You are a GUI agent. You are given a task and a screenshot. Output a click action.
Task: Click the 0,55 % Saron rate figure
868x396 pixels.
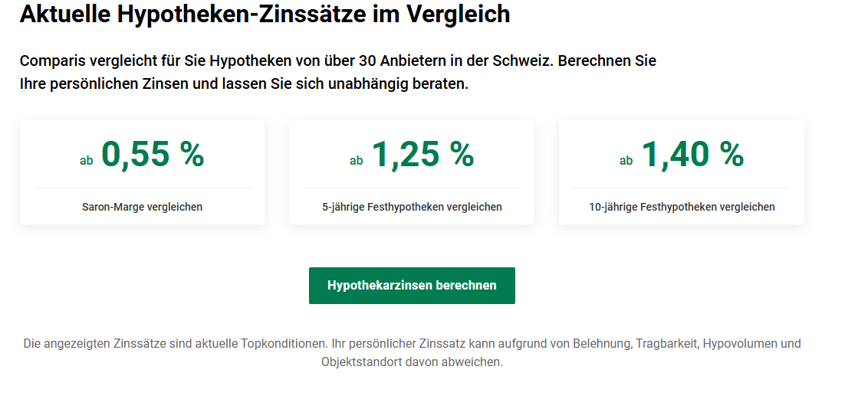(x=153, y=155)
